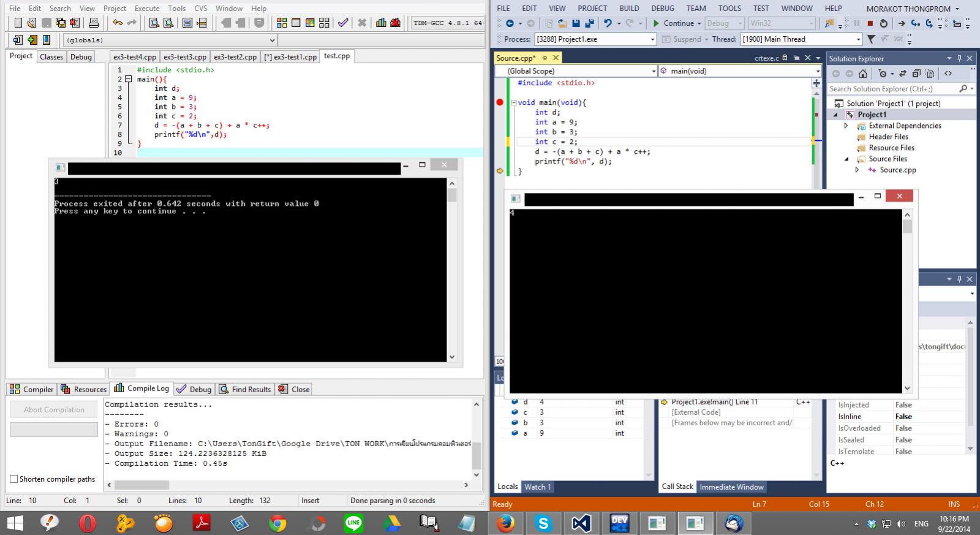980x535 pixels.
Task: Toggle pin on Source.cpp tab
Action: tap(544, 58)
